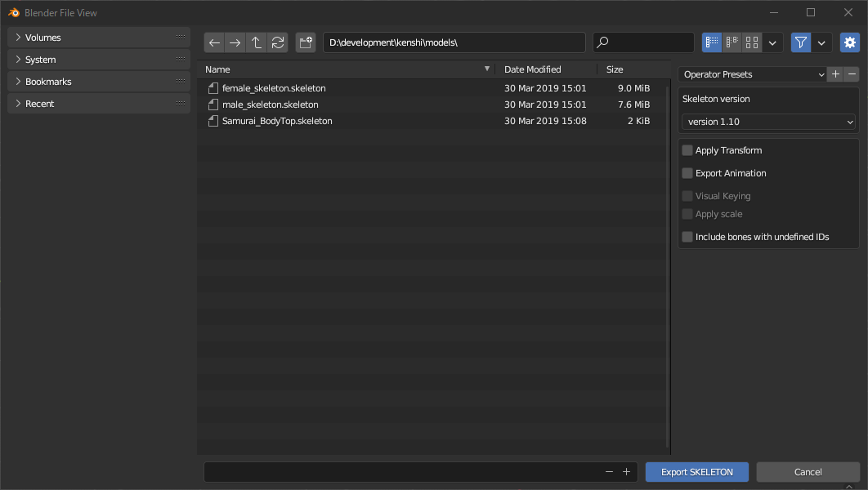Viewport: 868px width, 490px height.
Task: Click the 7.6 MiB size value
Action: point(634,105)
